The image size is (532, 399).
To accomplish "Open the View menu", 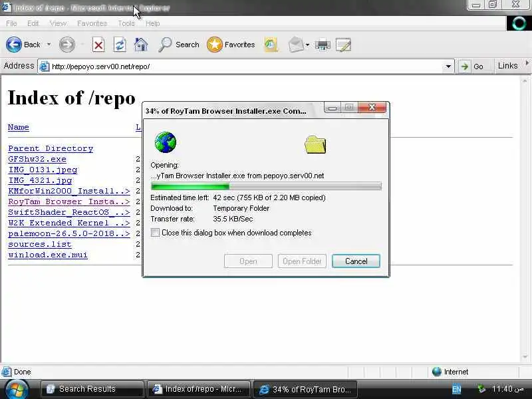I will tap(58, 23).
